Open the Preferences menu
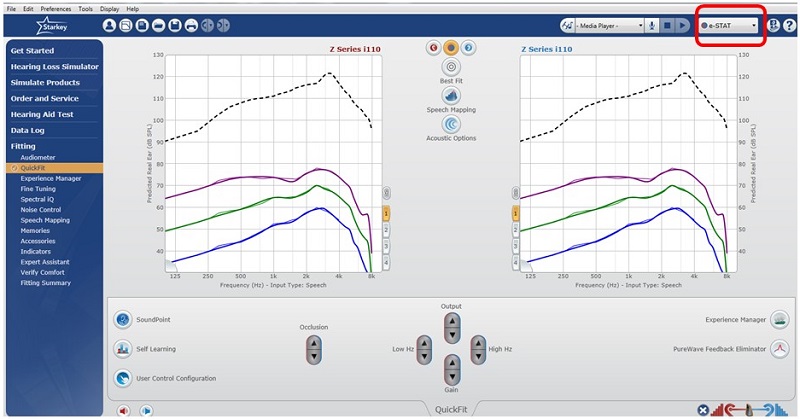The height and width of the screenshot is (419, 800). [56, 9]
